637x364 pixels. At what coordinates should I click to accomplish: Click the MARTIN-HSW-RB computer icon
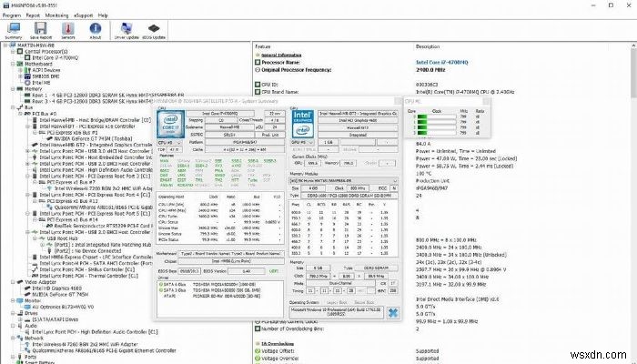[13, 45]
